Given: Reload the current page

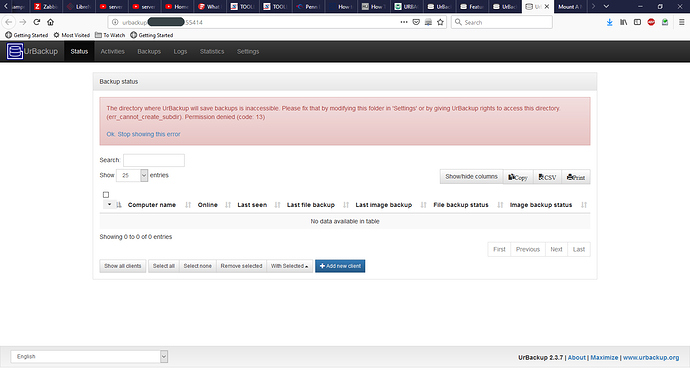Looking at the screenshot, I should tap(37, 22).
